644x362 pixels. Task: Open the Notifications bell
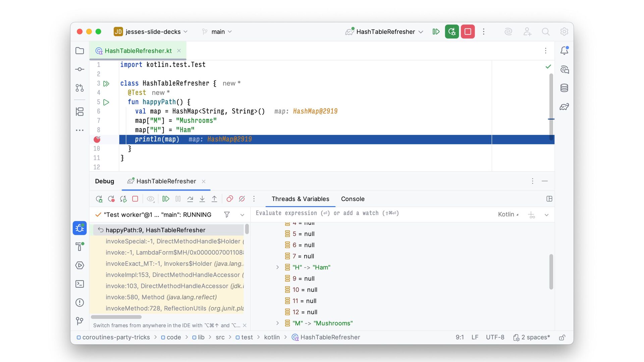click(564, 51)
